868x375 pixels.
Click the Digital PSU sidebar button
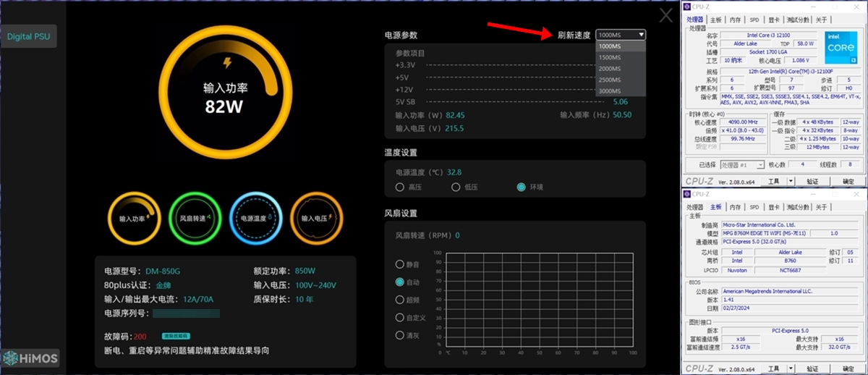pos(28,36)
